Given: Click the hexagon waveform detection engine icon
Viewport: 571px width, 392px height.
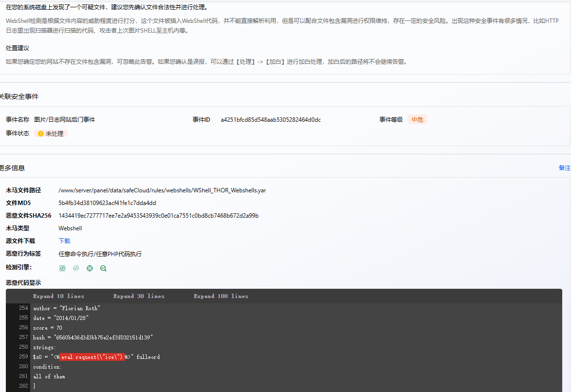Looking at the screenshot, I should pyautogui.click(x=76, y=268).
